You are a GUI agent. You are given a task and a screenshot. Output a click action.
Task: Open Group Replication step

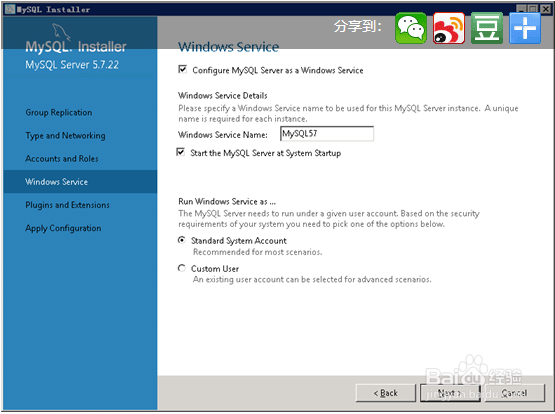coord(59,113)
